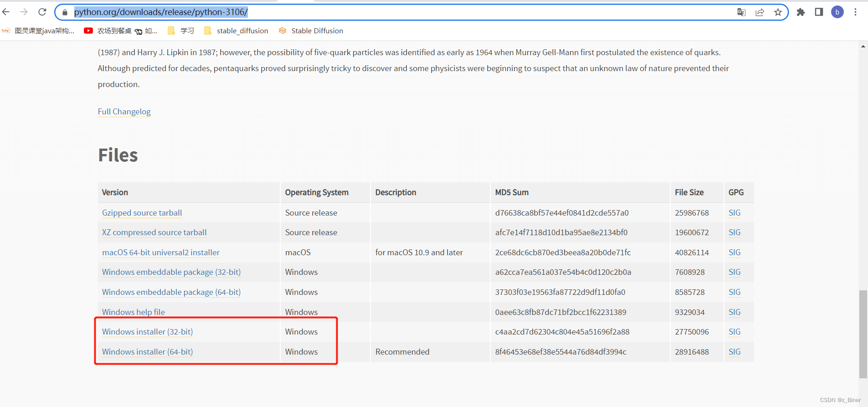
Task: Click the file size 25986768
Action: point(692,213)
